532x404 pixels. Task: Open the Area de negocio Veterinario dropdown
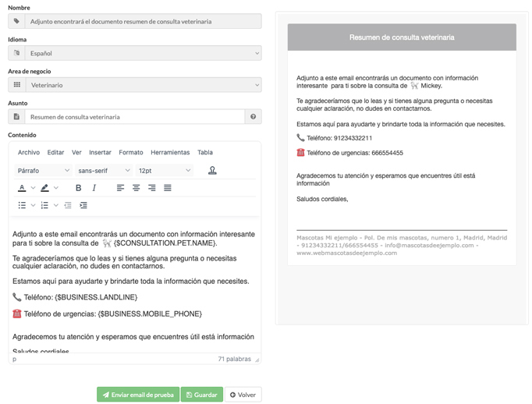[x=143, y=85]
